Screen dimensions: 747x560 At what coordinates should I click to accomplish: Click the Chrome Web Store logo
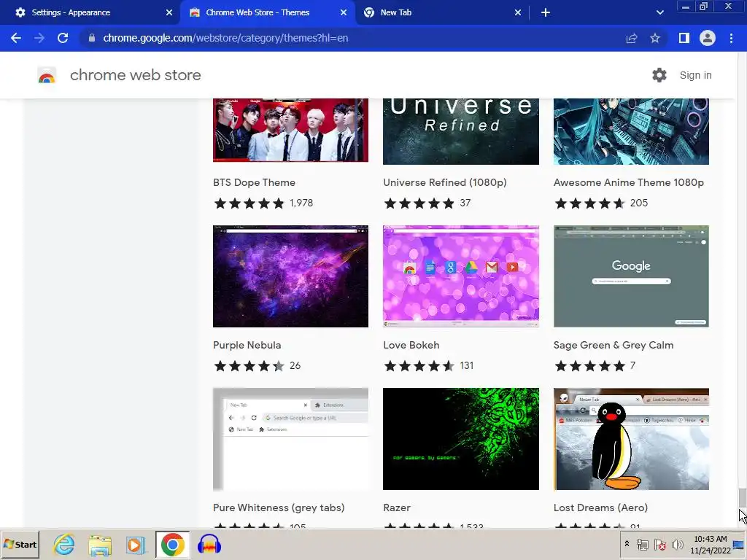point(47,75)
